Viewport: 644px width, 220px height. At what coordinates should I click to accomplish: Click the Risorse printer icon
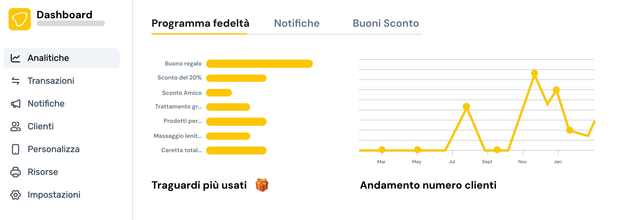tap(15, 172)
